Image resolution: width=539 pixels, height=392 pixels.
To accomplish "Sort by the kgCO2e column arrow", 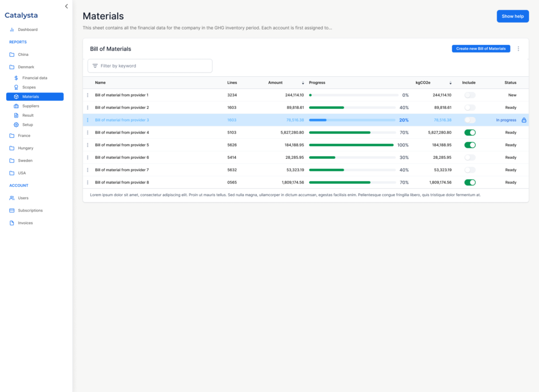I will tap(451, 83).
